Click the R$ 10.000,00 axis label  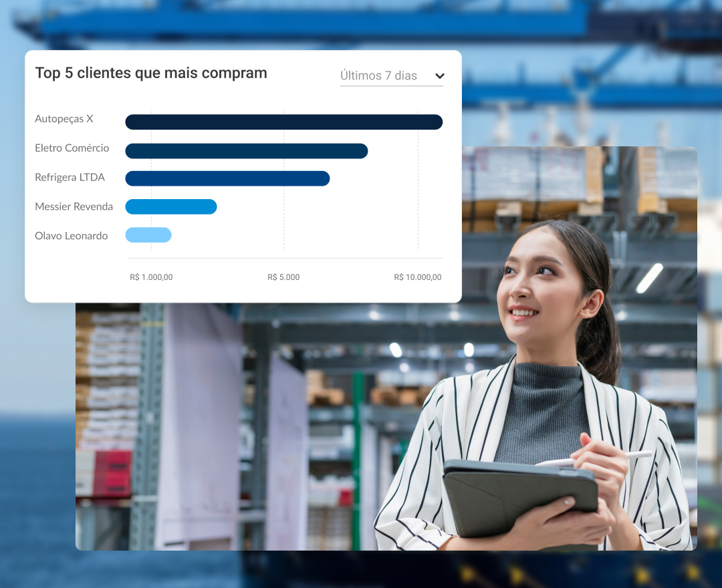(418, 277)
